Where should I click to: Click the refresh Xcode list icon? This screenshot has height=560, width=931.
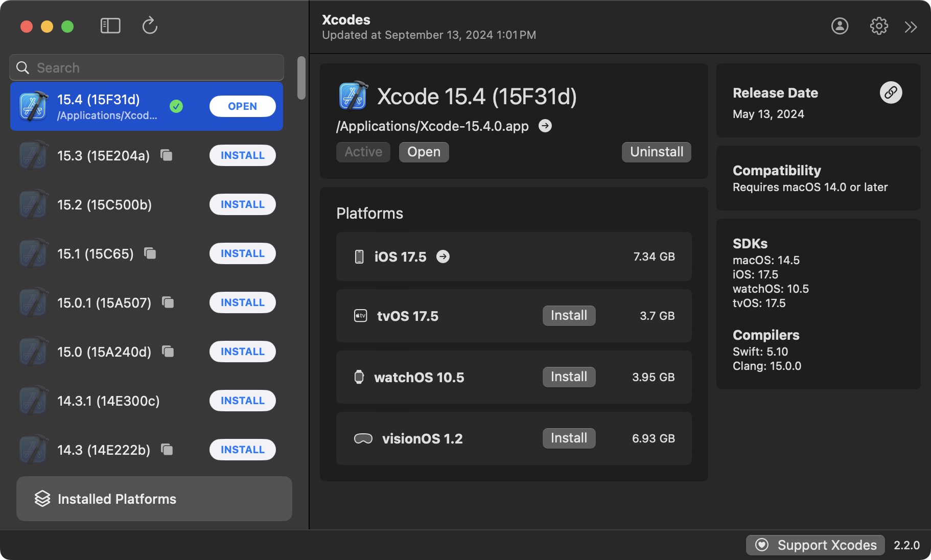click(x=150, y=26)
